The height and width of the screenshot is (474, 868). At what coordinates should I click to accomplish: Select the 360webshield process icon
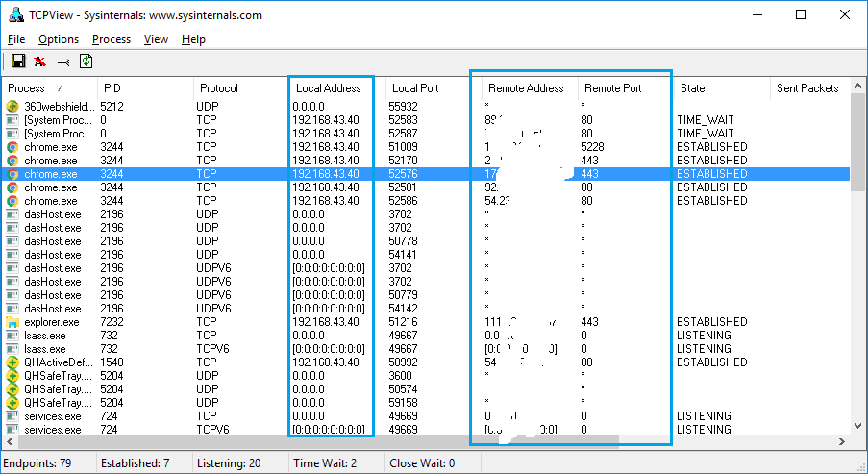[x=12, y=107]
